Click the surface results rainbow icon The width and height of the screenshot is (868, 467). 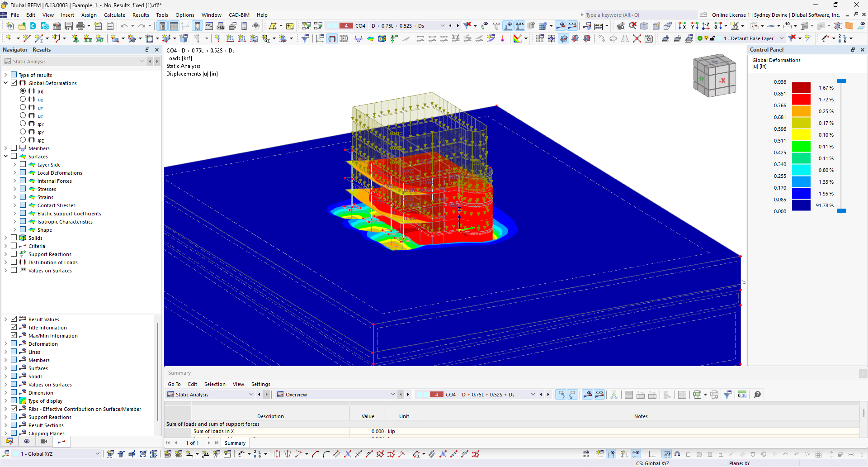click(x=370, y=38)
